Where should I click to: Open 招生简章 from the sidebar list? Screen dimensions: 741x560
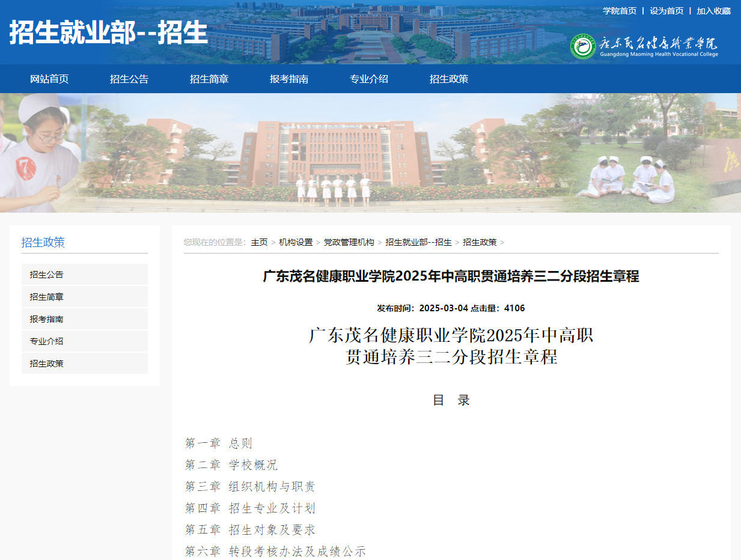47,296
